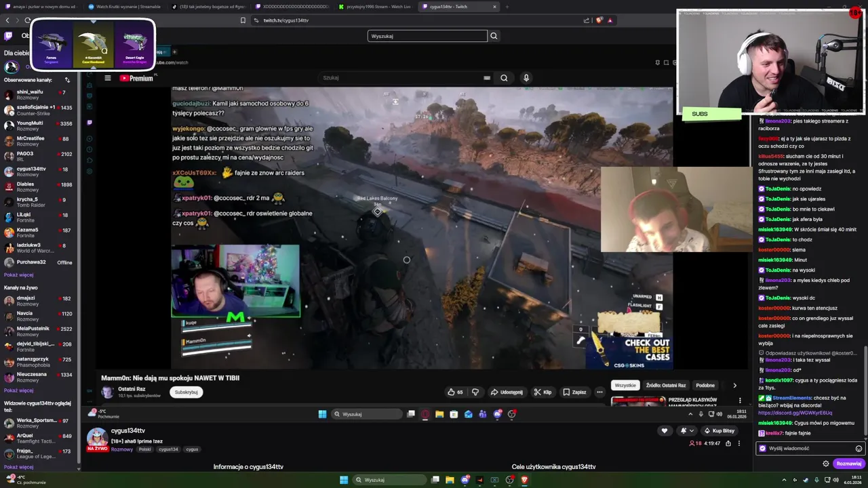Open the 'Ostatni Raz' channel avatar
Image resolution: width=868 pixels, height=488 pixels.
click(107, 392)
